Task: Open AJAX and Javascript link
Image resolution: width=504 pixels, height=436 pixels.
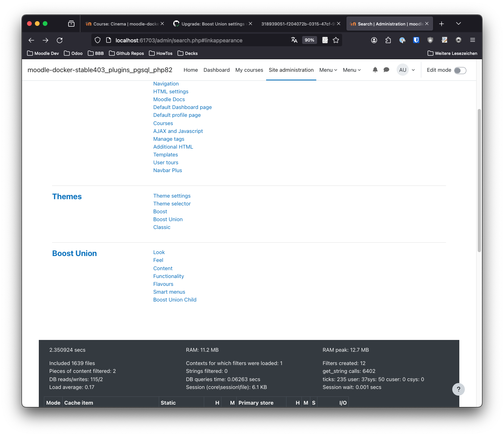Action: click(178, 131)
